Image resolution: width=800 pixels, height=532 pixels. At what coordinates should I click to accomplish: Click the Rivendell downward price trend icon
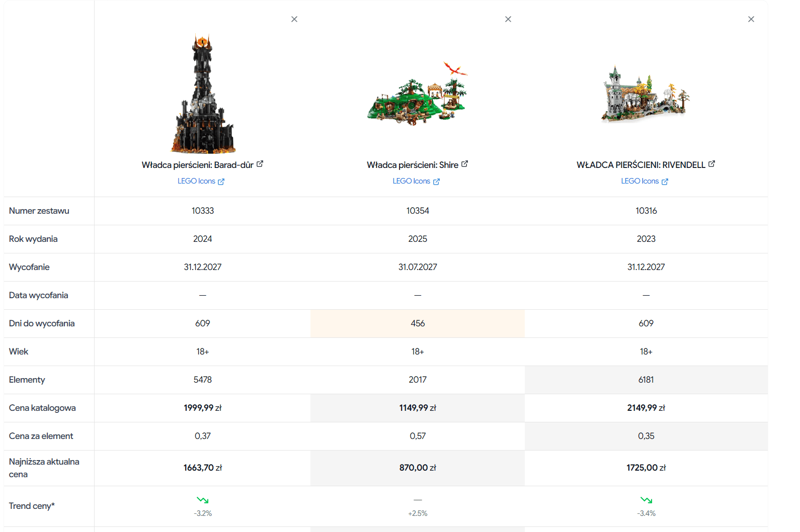(646, 500)
